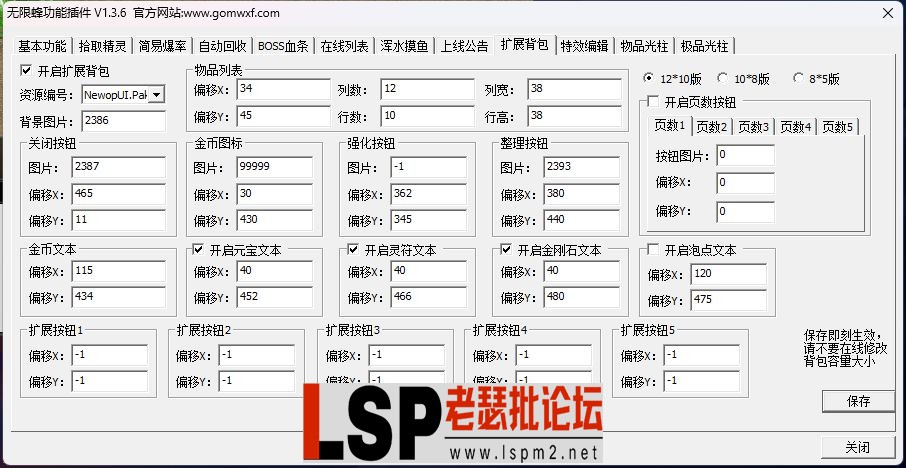Viewport: 906px width, 468px height.
Task: Click 关闭按钮 偏移X field 465
Action: [x=118, y=194]
